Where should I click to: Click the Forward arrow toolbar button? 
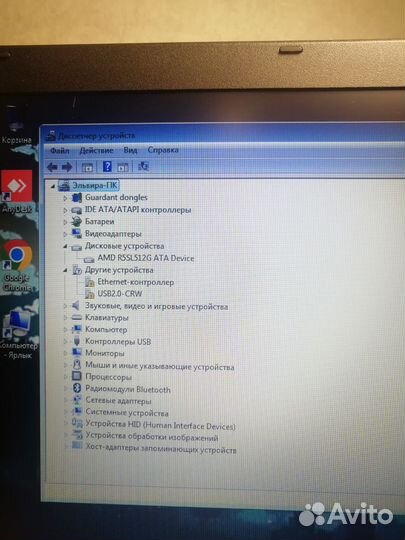[x=67, y=167]
